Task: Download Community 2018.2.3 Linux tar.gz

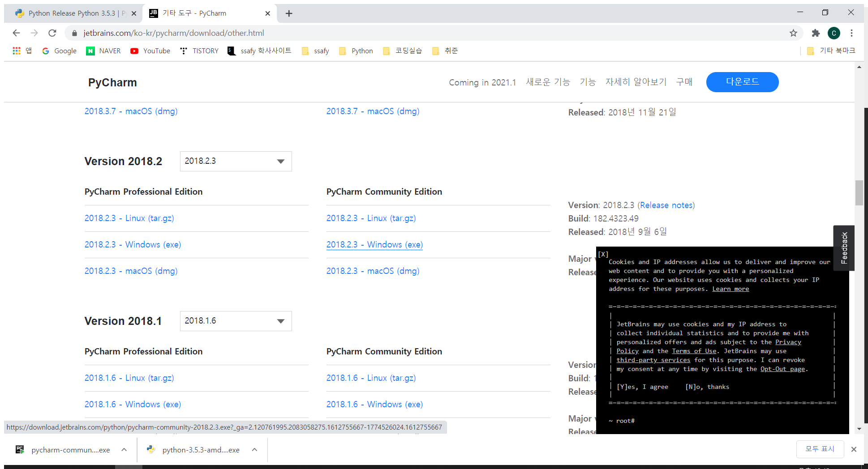Action: pyautogui.click(x=371, y=218)
